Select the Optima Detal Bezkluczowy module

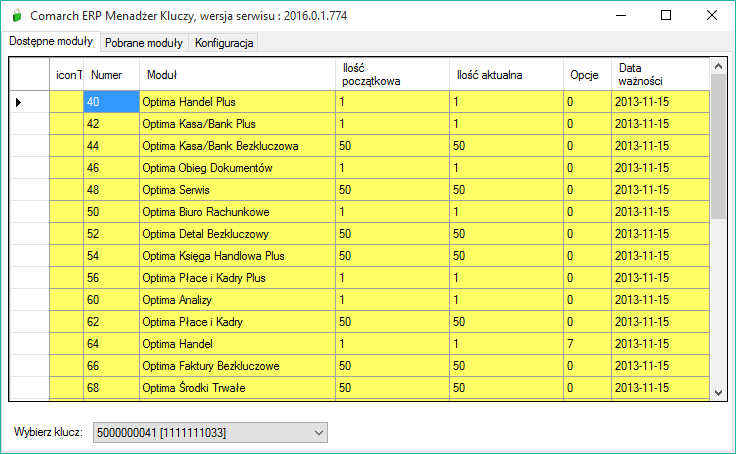[x=238, y=234]
